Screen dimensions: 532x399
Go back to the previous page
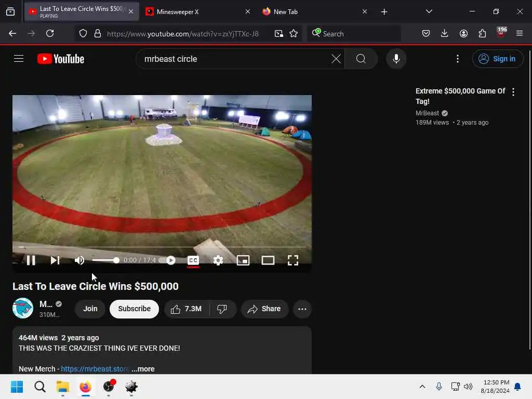pyautogui.click(x=12, y=33)
